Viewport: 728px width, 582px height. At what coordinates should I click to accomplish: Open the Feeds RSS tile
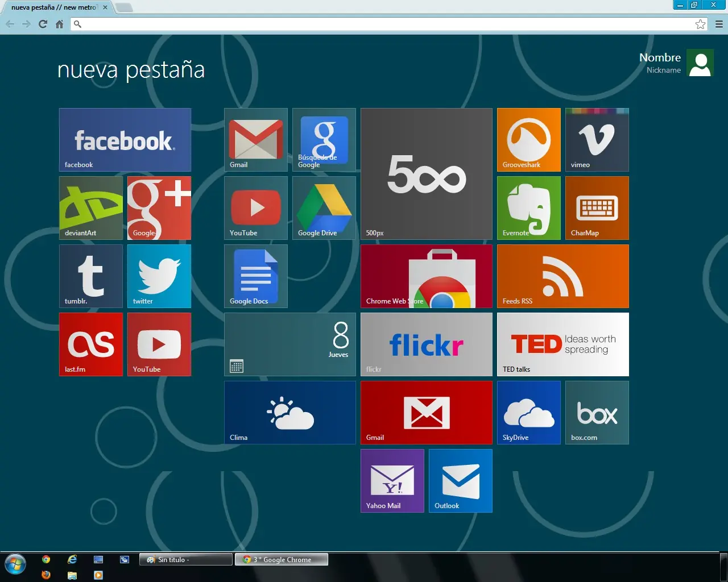pyautogui.click(x=563, y=276)
